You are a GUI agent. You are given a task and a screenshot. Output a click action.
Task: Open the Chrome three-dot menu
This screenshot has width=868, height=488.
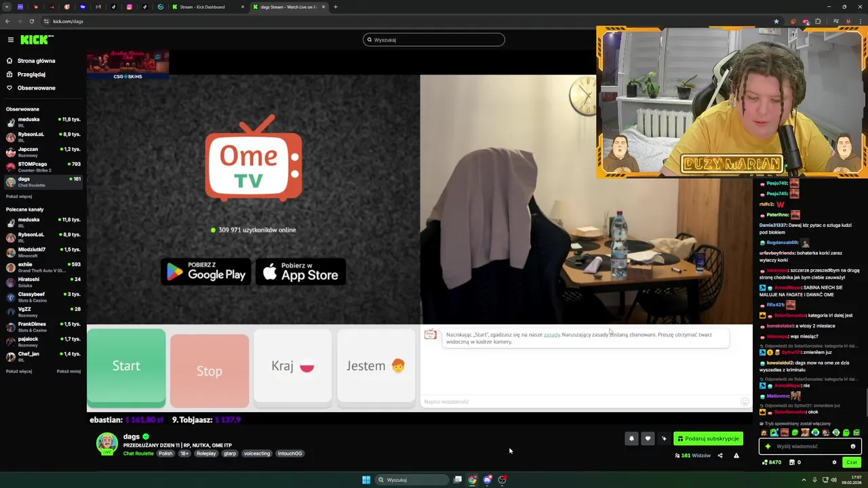tap(860, 21)
